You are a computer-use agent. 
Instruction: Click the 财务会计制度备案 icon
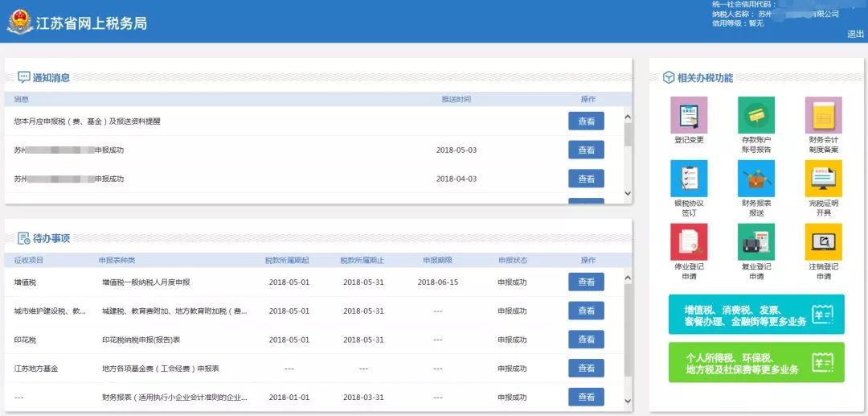point(823,115)
